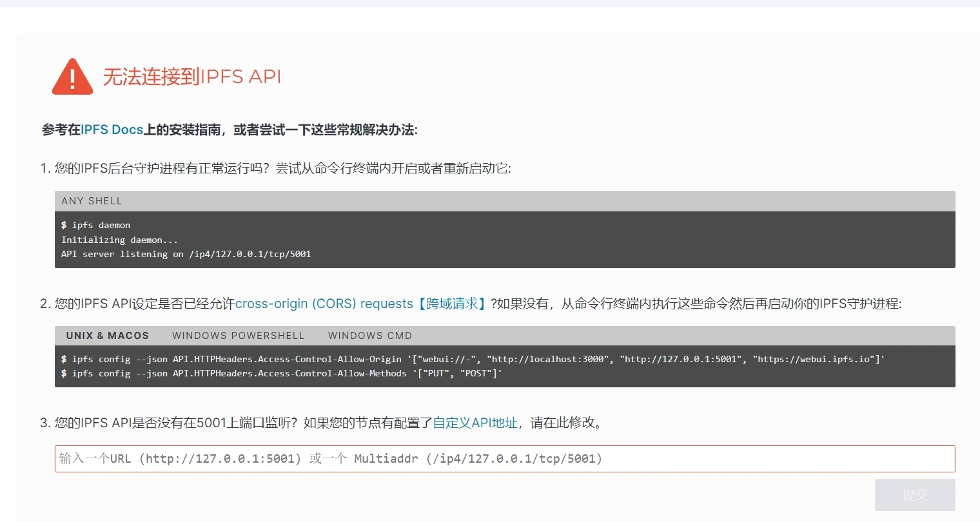
Task: Click the '$ ipfs daemon' command line
Action: coord(96,225)
